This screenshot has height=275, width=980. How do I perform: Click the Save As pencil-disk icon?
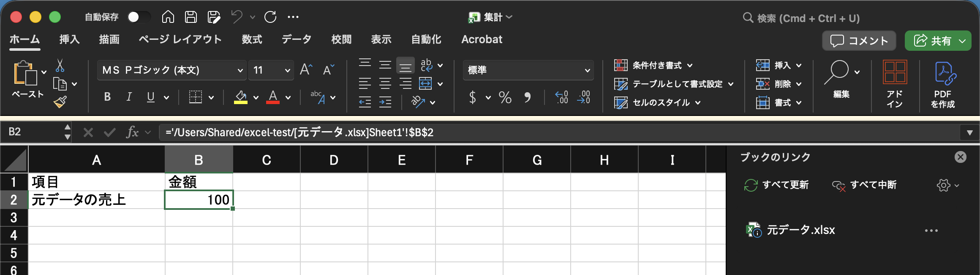point(214,17)
